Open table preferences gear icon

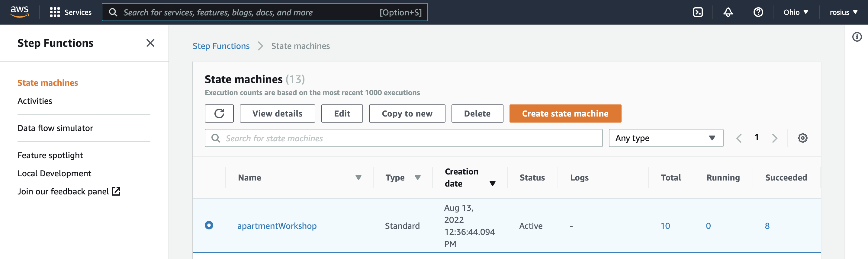[802, 138]
